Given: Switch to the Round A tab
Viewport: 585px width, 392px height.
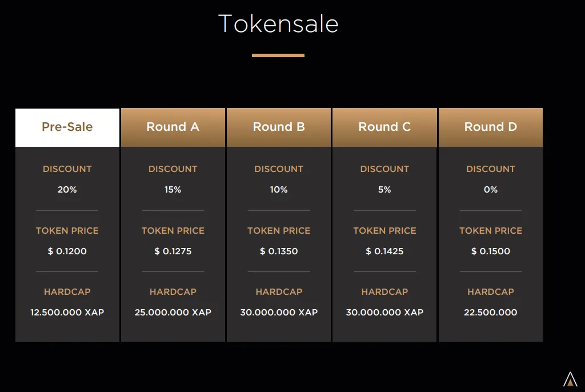Looking at the screenshot, I should [x=173, y=127].
